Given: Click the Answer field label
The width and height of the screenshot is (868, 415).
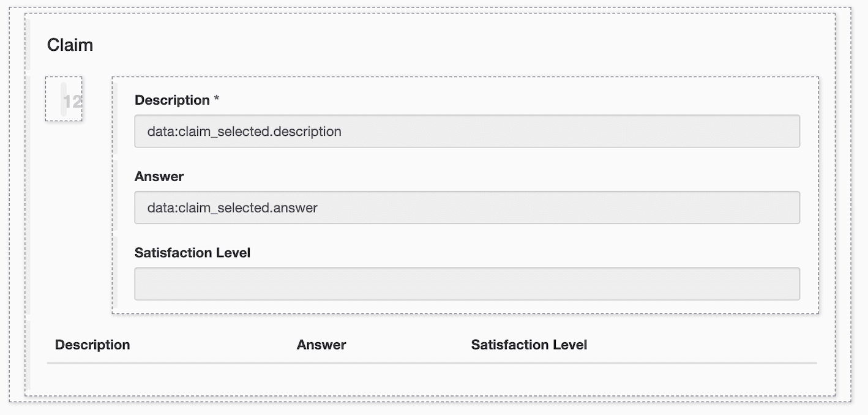Looking at the screenshot, I should click(159, 176).
